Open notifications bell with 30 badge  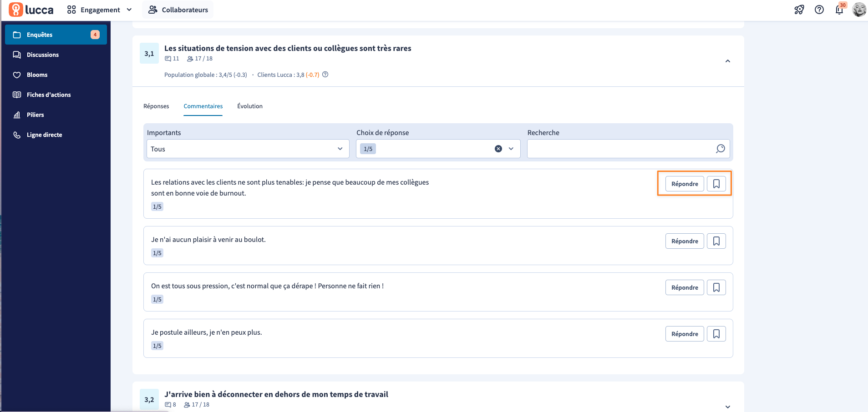840,9
